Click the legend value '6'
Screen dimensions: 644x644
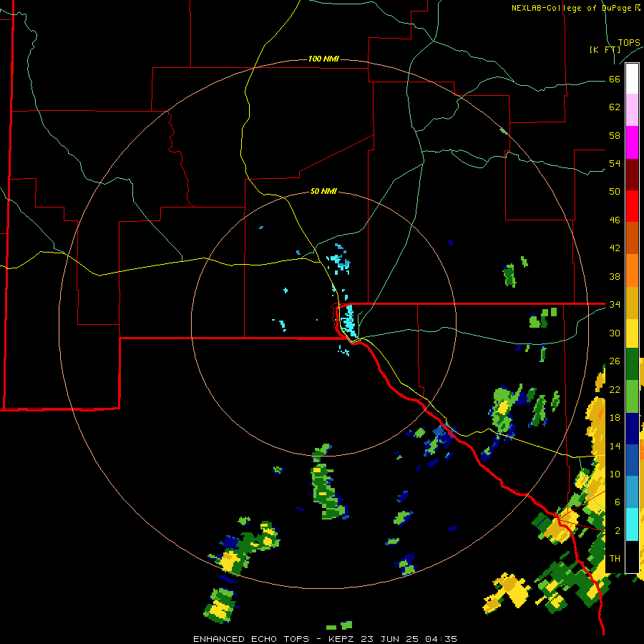click(617, 502)
